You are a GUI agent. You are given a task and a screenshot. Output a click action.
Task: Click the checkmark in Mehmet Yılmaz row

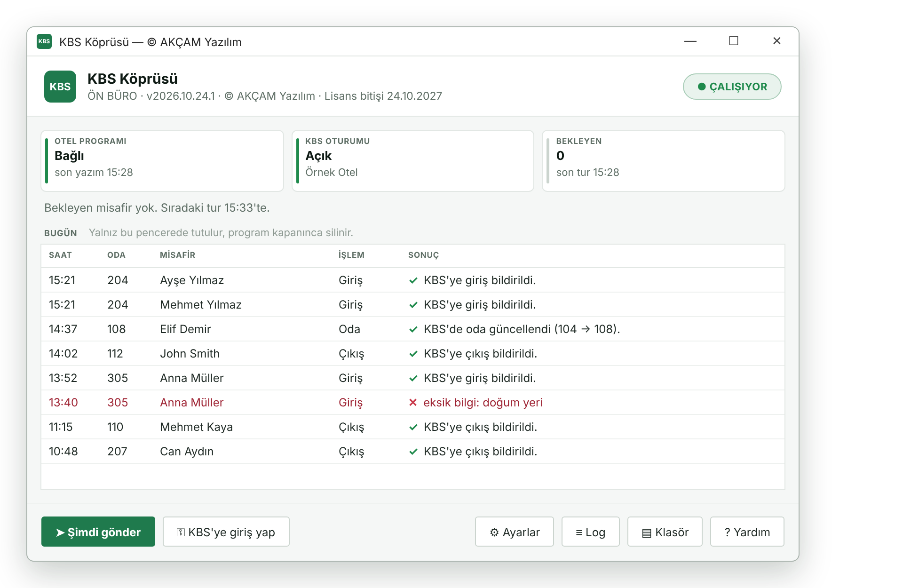tap(413, 305)
